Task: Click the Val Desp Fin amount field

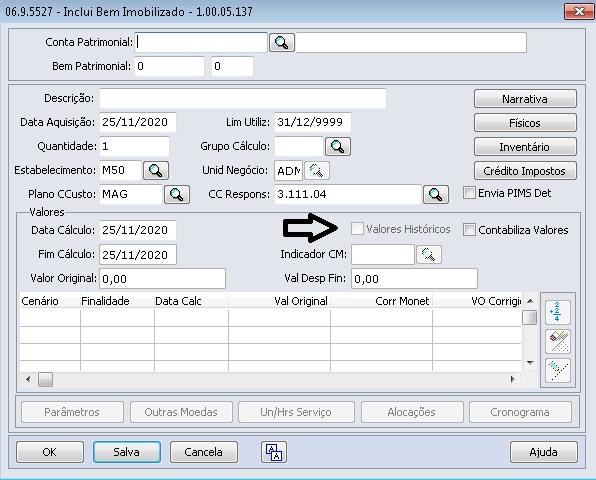Action: pos(414,279)
